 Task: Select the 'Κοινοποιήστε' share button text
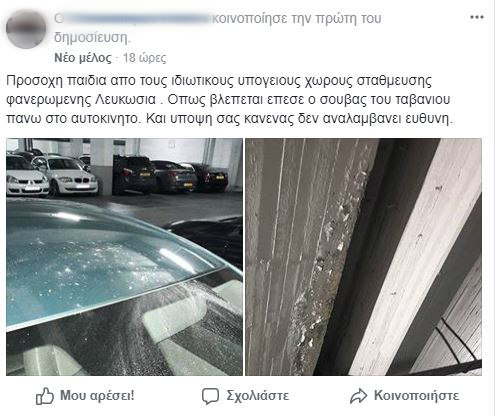[416, 396]
